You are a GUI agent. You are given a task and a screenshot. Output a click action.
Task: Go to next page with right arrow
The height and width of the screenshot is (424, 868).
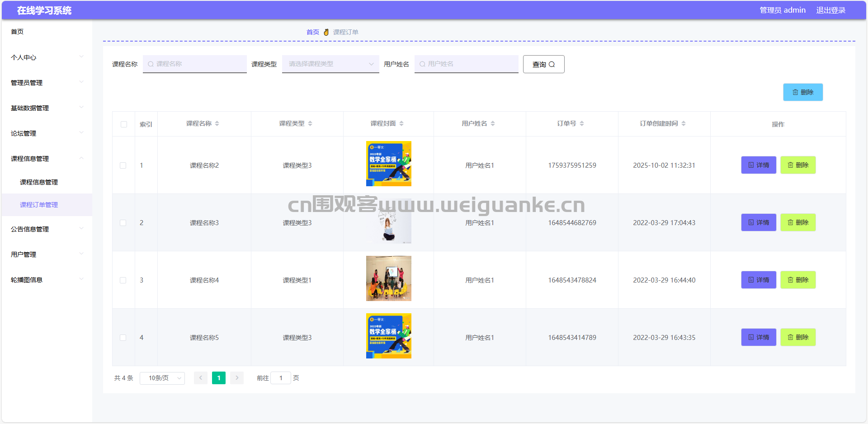[x=237, y=378]
